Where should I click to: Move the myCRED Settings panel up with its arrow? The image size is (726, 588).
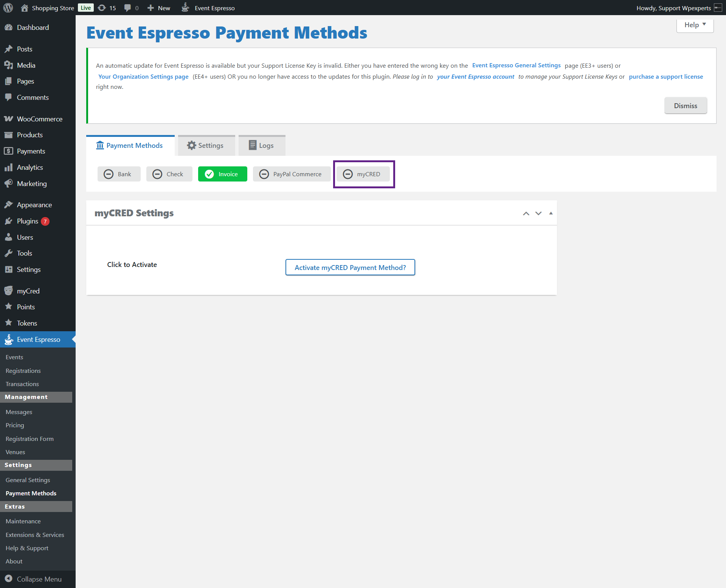pos(526,213)
